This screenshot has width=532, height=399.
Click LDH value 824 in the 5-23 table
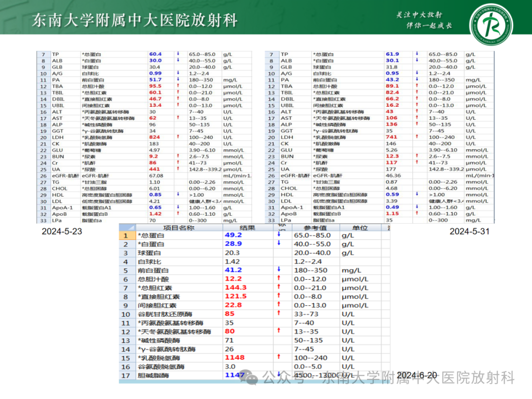[154, 137]
